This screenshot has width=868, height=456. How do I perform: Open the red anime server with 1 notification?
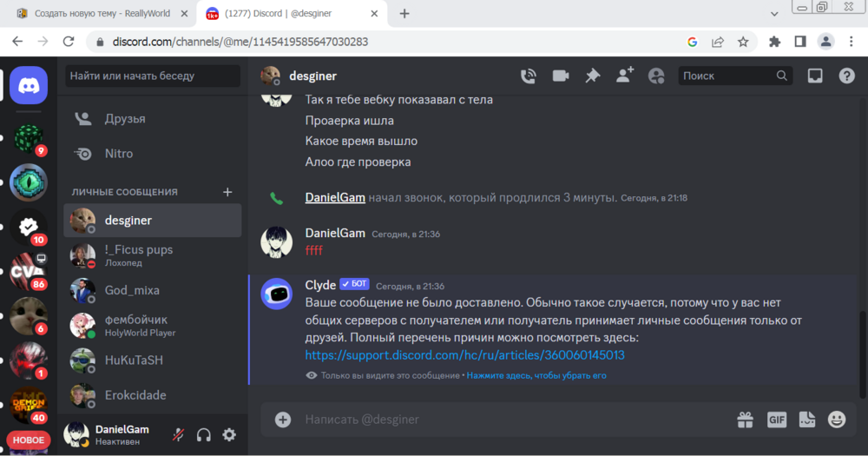click(x=29, y=360)
